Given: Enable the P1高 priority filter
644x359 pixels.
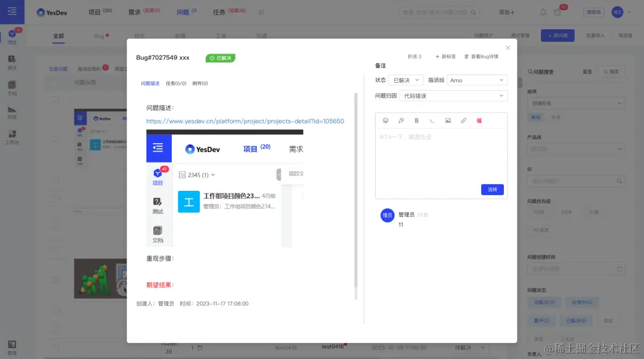Looking at the screenshot, I should point(594,212).
